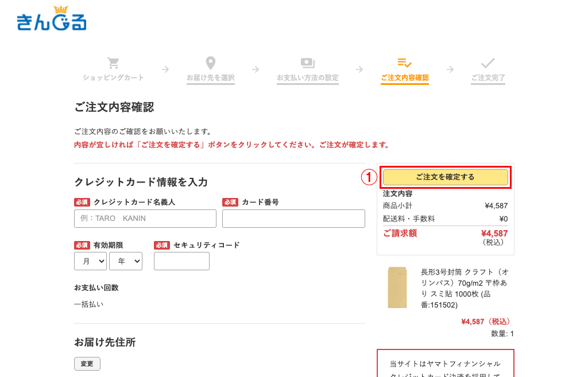Select the お届け先を選択 step label
The image size is (588, 377).
click(x=211, y=77)
